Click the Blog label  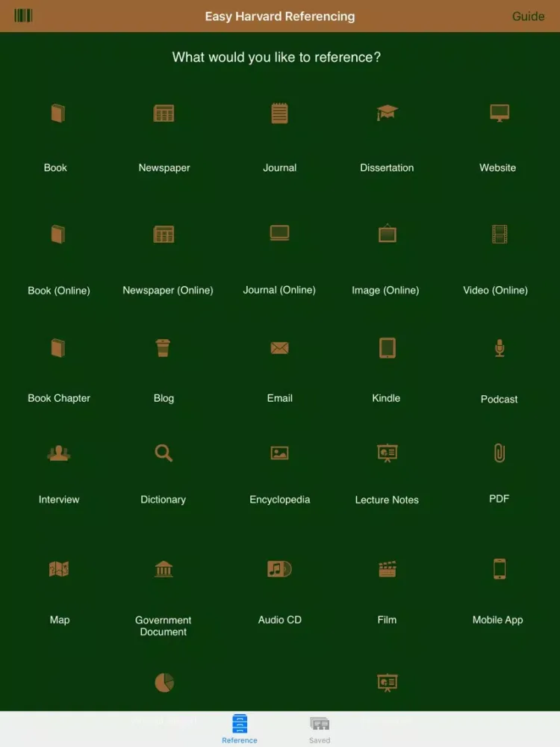coord(164,398)
